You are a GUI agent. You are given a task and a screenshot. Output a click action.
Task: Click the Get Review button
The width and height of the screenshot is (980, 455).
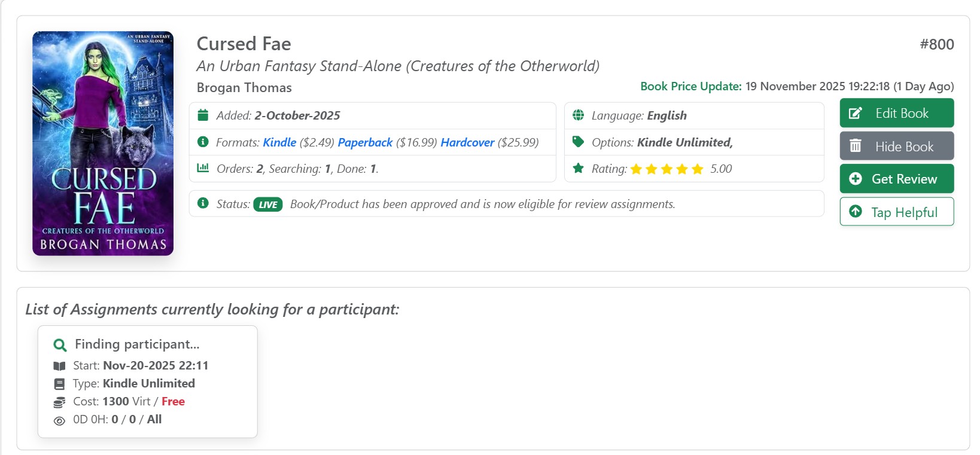(896, 179)
